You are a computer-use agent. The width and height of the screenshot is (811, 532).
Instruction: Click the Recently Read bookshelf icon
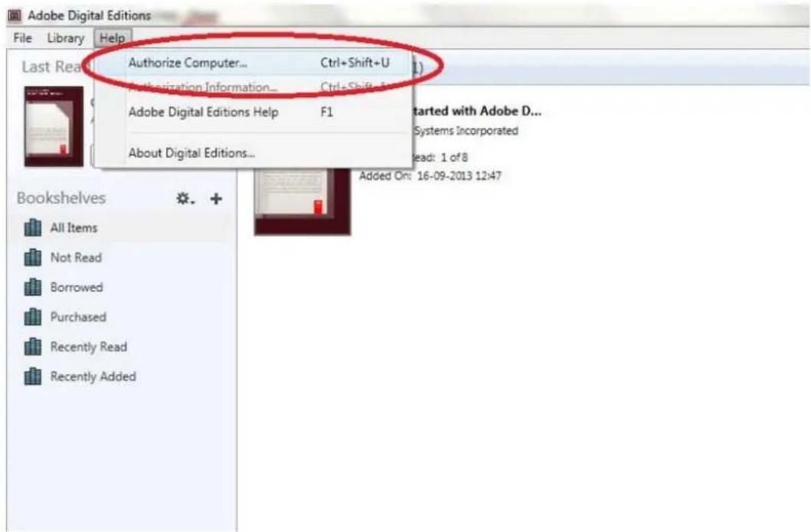point(33,347)
